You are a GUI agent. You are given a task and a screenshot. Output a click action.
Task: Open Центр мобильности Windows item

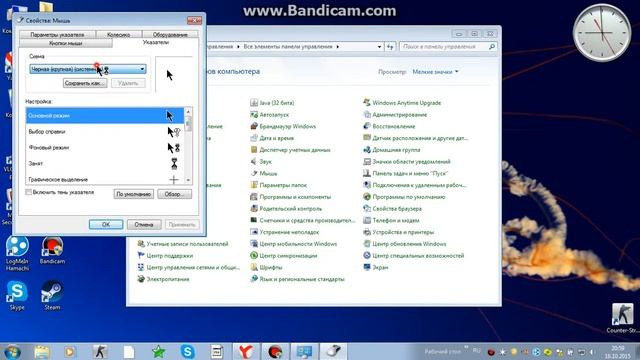click(293, 244)
